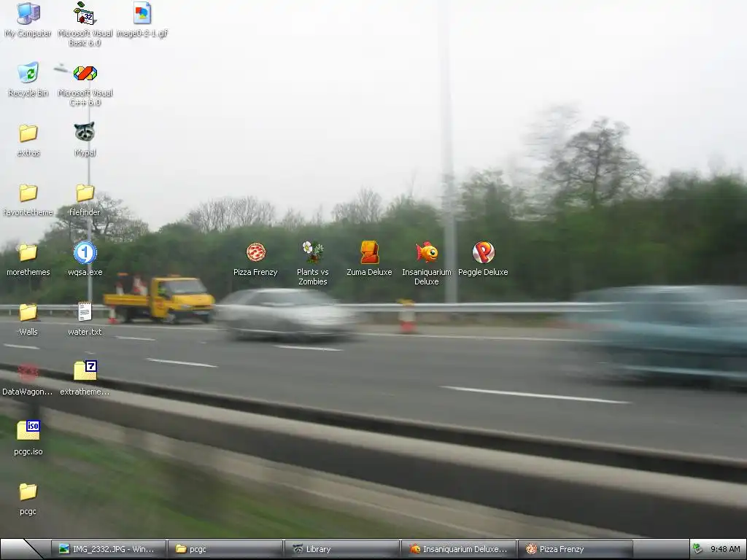Click the Start button on taskbar
This screenshot has height=560, width=747.
(21, 549)
